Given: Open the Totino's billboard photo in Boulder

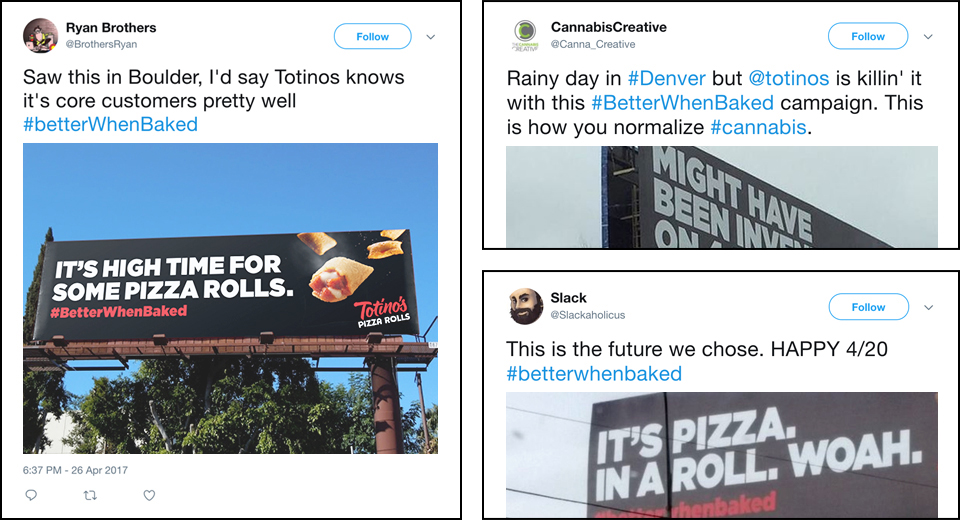Looking at the screenshot, I should coord(230,298).
